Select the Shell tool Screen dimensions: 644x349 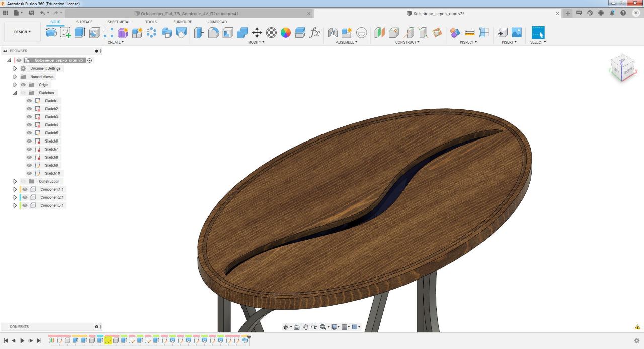[x=228, y=33]
